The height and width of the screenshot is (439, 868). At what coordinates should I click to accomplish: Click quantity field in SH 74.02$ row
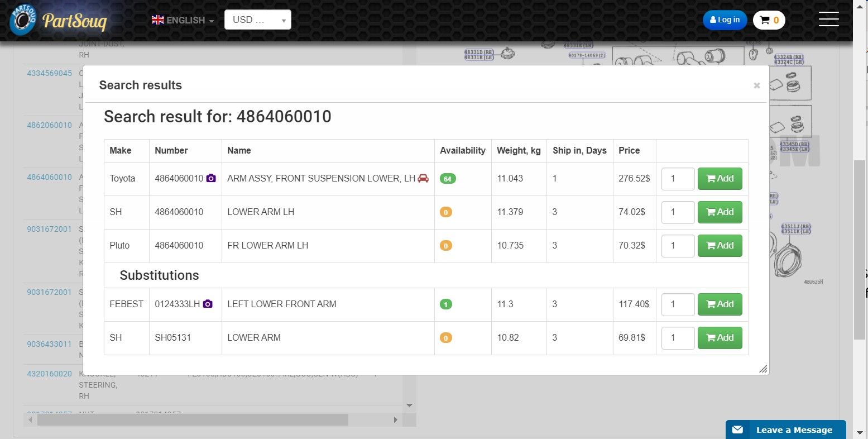click(x=678, y=212)
